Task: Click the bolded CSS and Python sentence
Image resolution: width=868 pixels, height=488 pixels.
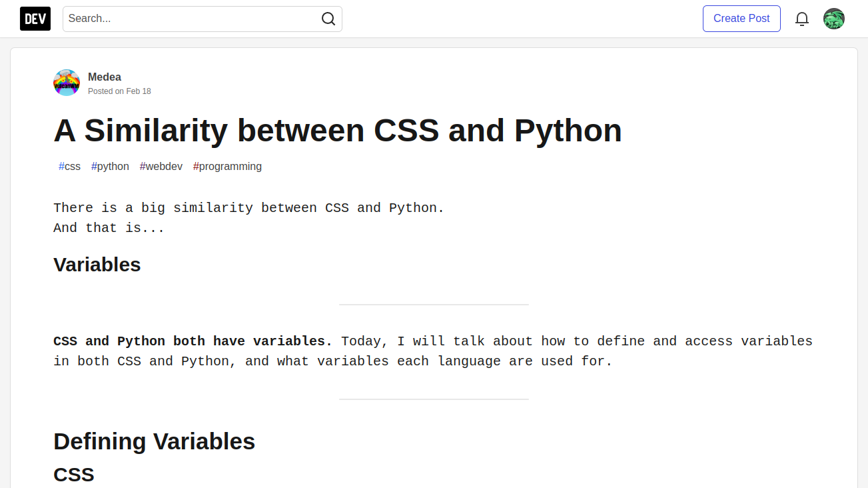Action: click(192, 341)
